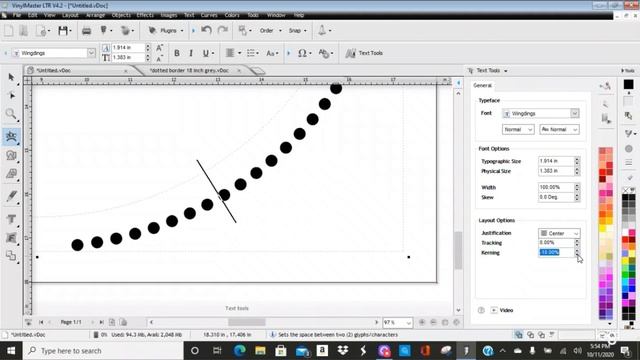Adjust the Tracking stepper arrows
640x360 pixels.
pyautogui.click(x=577, y=243)
